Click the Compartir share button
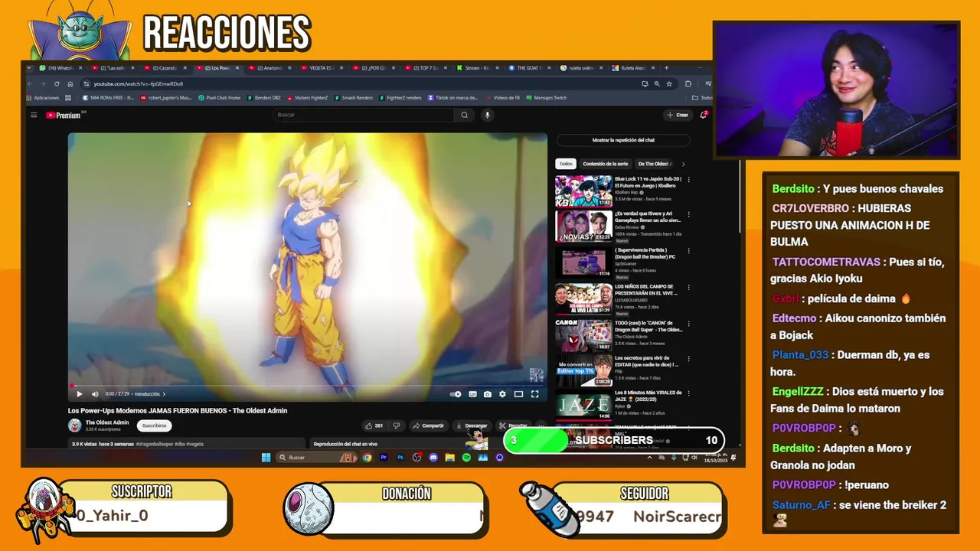The width and height of the screenshot is (980, 551). click(428, 425)
